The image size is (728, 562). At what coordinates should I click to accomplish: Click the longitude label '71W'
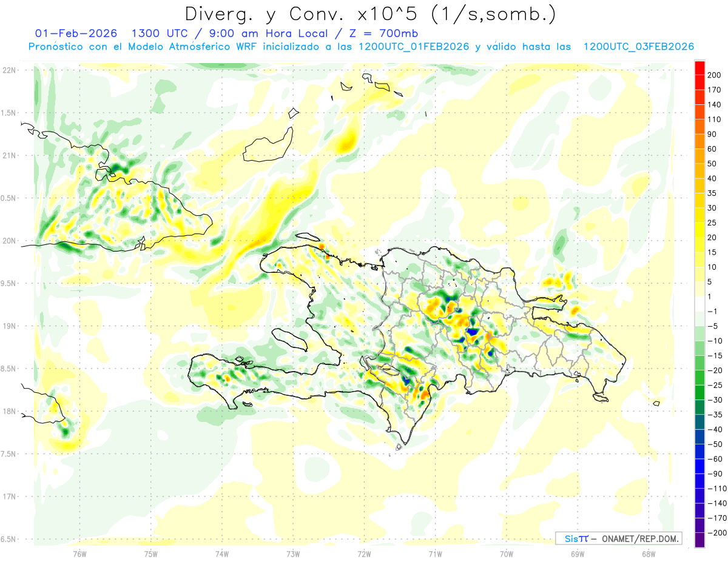coord(435,554)
